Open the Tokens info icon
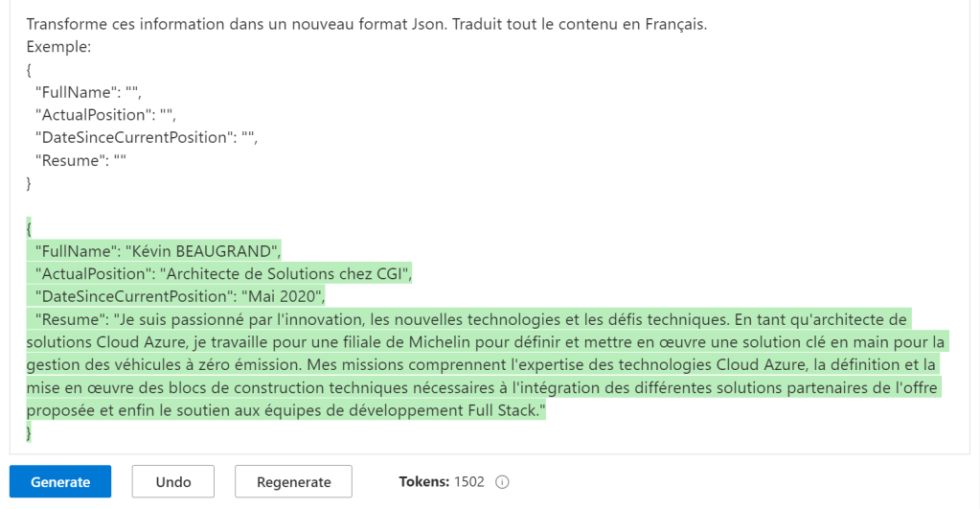Screen dimensions: 980x509 click(x=502, y=482)
